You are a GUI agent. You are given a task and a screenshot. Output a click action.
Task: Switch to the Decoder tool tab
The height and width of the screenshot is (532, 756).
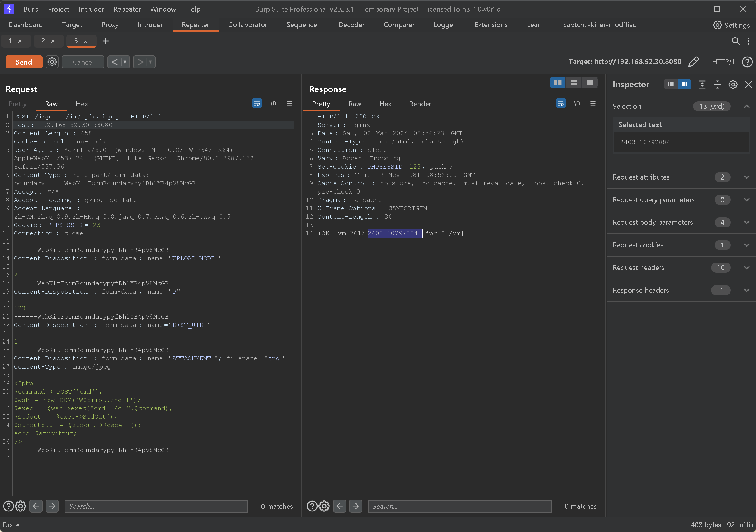351,25
